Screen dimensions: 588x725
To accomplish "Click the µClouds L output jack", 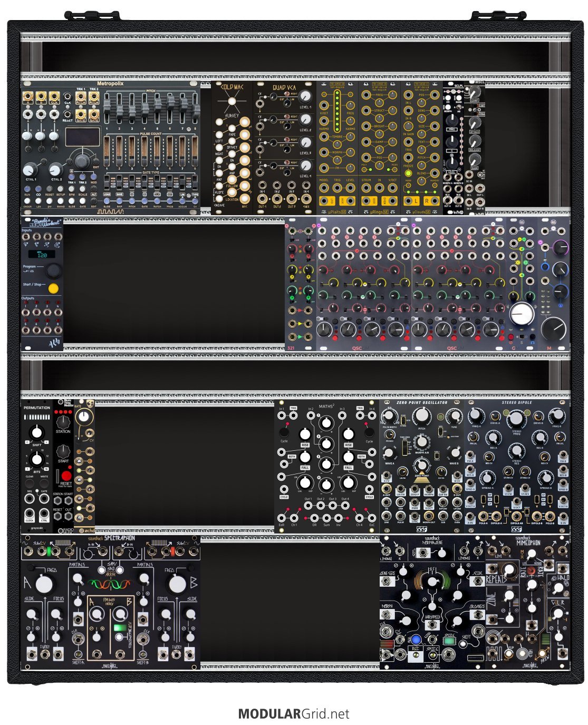I will pyautogui.click(x=408, y=201).
